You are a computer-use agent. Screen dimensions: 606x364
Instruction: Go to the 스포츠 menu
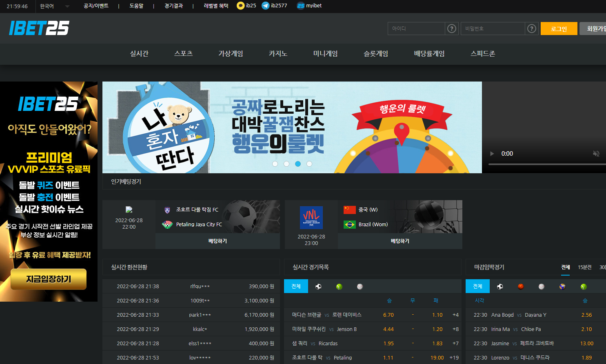click(184, 53)
